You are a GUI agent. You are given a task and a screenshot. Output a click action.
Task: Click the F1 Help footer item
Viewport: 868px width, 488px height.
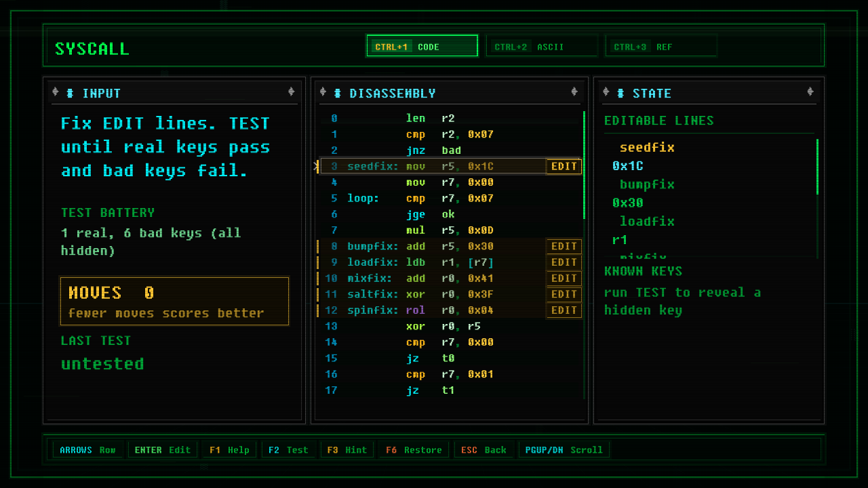tap(229, 450)
